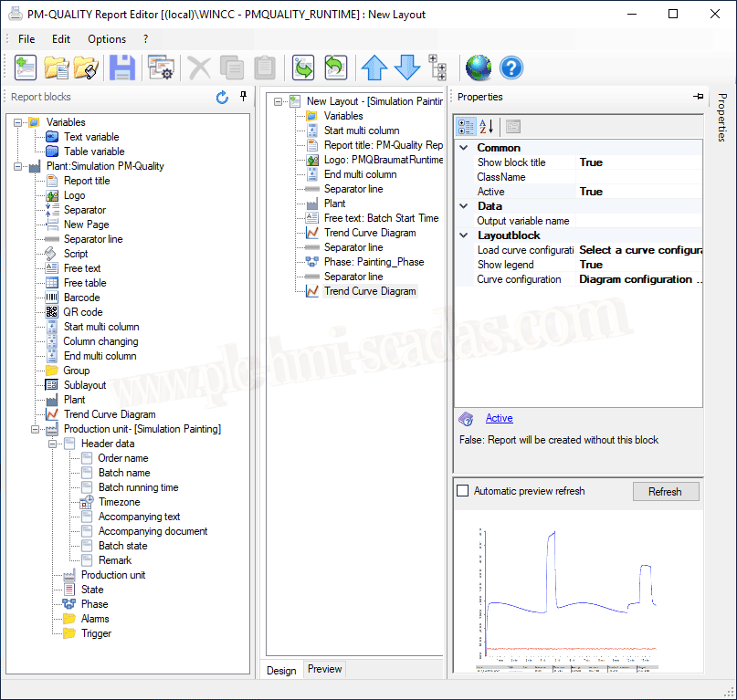Image resolution: width=737 pixels, height=700 pixels.
Task: Select QR code in Report blocks
Action: point(83,312)
